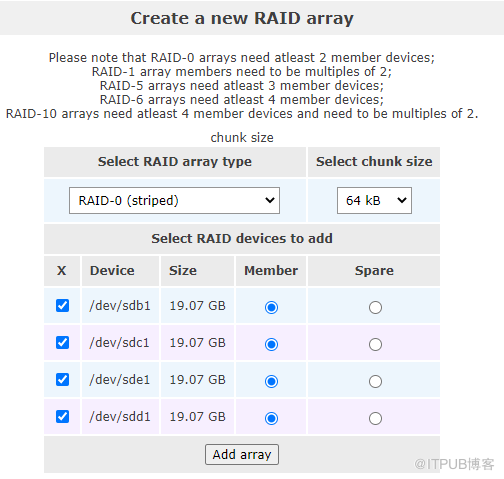
Task: Uncheck the /dev/sdd1 checkbox
Action: tap(62, 416)
